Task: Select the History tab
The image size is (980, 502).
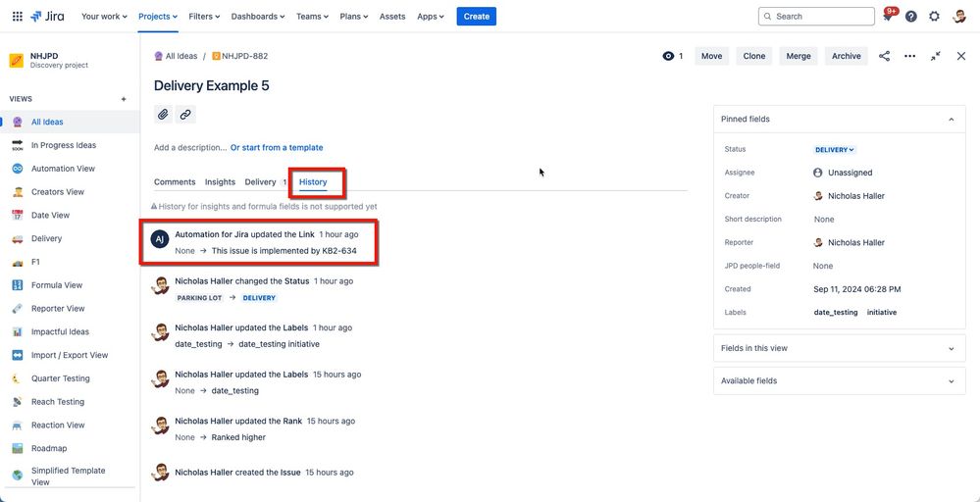Action: click(x=313, y=181)
